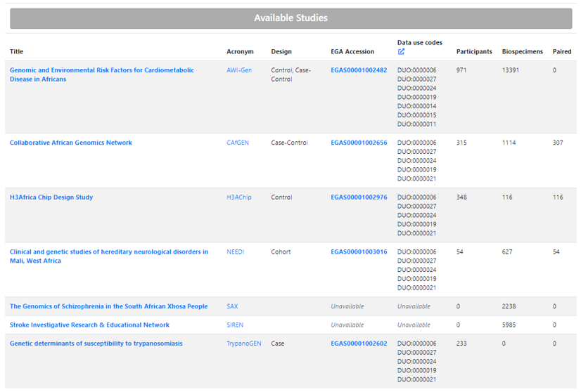Click the NEEDI acronym link
The height and width of the screenshot is (392, 581).
236,251
